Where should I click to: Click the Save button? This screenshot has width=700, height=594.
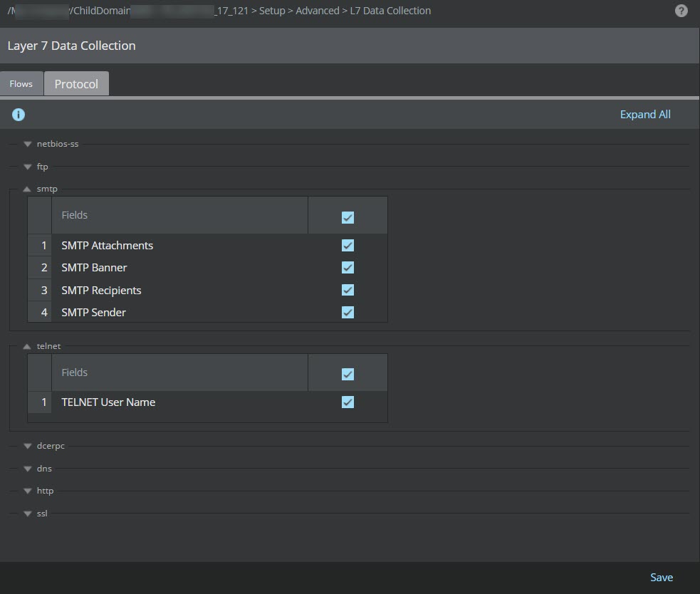coord(661,578)
